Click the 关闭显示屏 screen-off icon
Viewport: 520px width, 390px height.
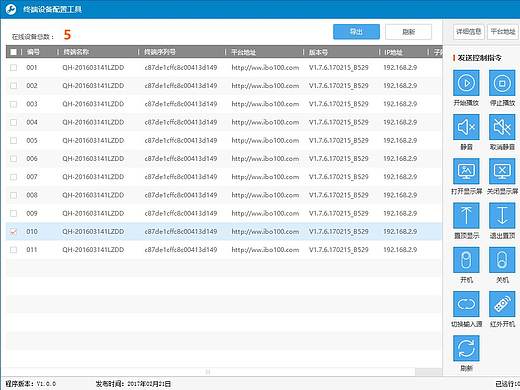click(502, 171)
